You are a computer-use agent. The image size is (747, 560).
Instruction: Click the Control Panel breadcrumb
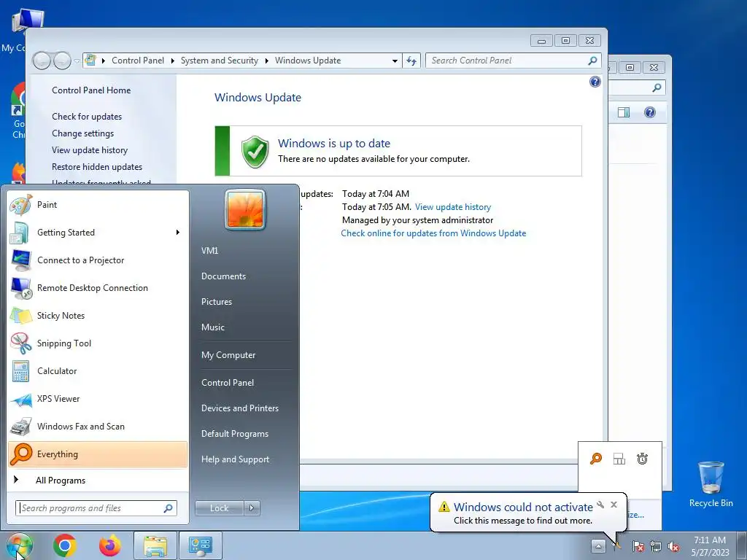(x=138, y=61)
